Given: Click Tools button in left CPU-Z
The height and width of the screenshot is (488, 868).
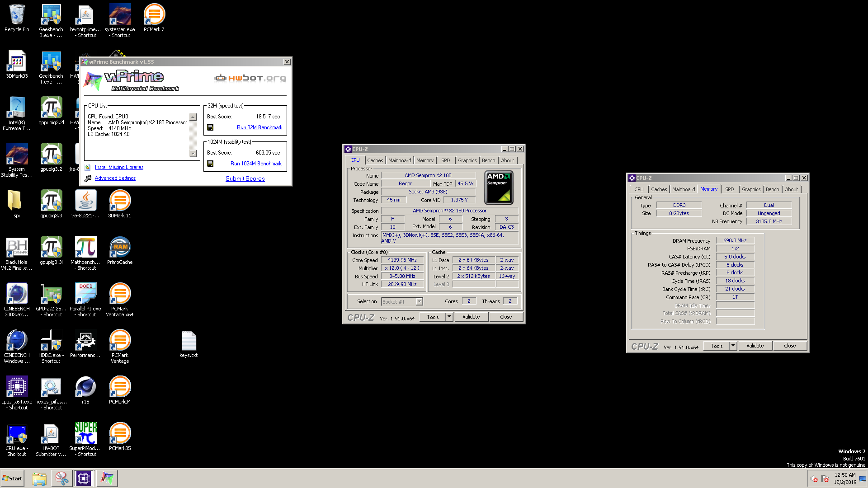Looking at the screenshot, I should pos(433,317).
